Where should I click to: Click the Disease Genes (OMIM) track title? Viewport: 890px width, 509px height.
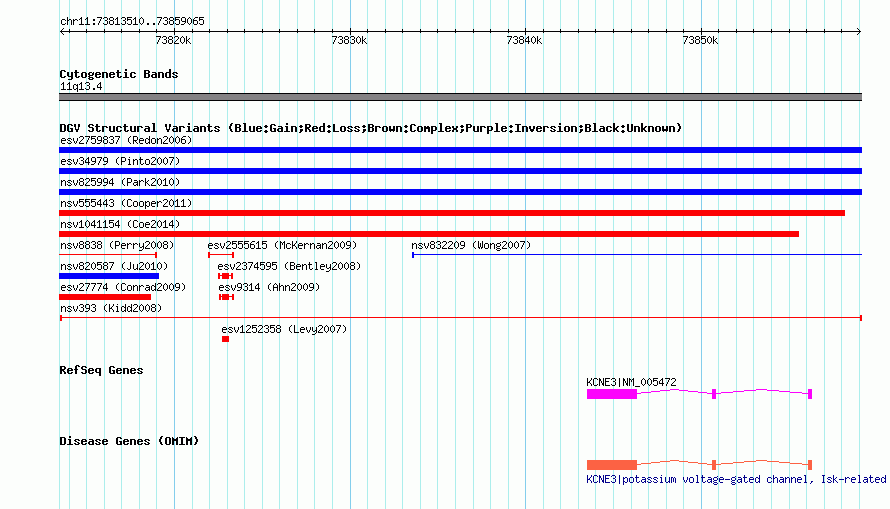129,441
